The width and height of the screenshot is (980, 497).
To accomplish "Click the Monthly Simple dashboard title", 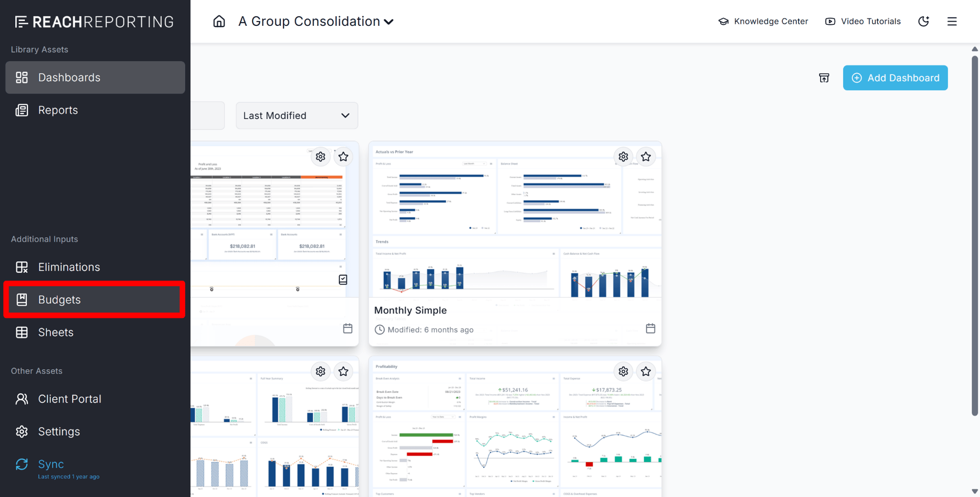I will (411, 310).
